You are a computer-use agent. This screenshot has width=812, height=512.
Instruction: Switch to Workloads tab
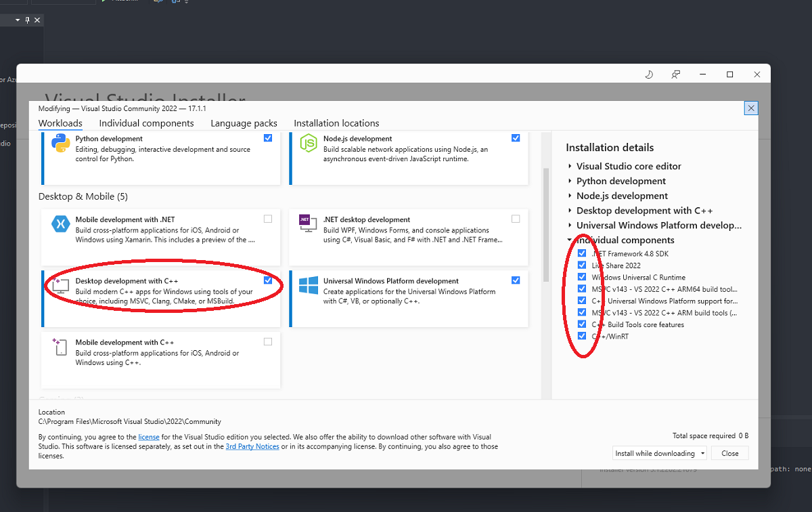(x=60, y=123)
